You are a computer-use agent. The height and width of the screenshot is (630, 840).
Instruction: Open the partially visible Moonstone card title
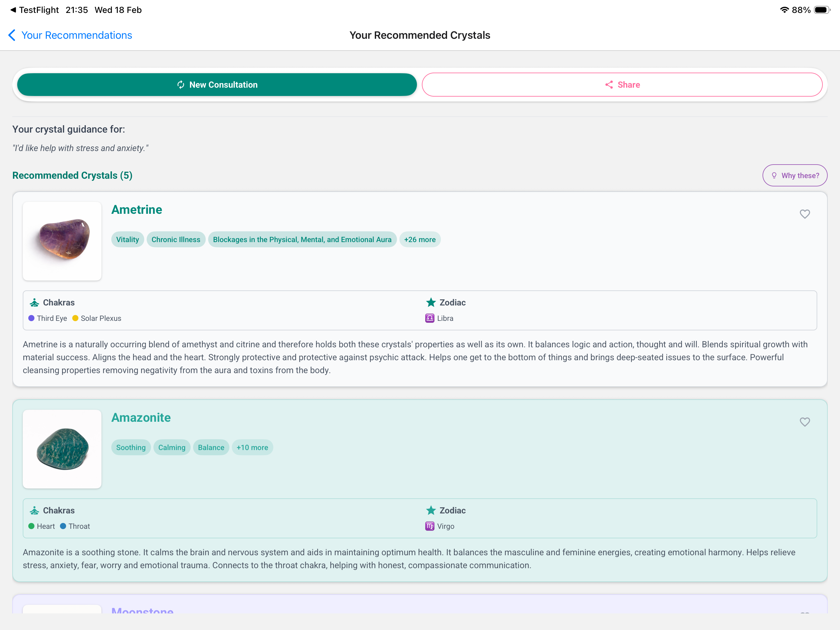coord(142,610)
